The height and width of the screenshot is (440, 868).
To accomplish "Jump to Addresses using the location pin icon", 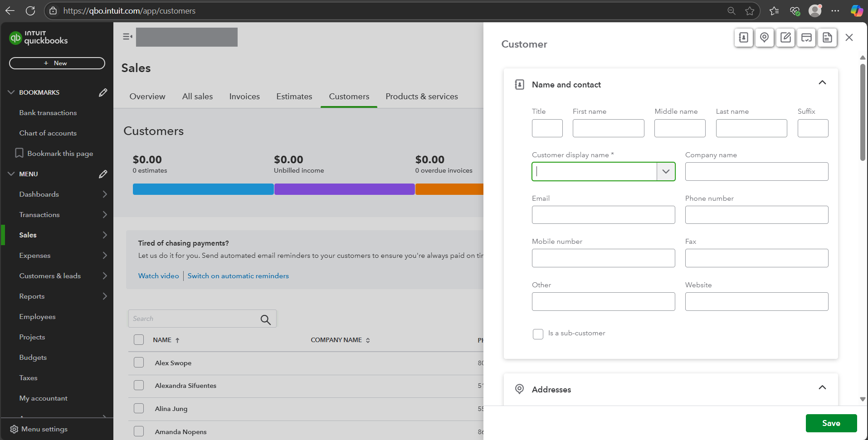I will (x=764, y=38).
